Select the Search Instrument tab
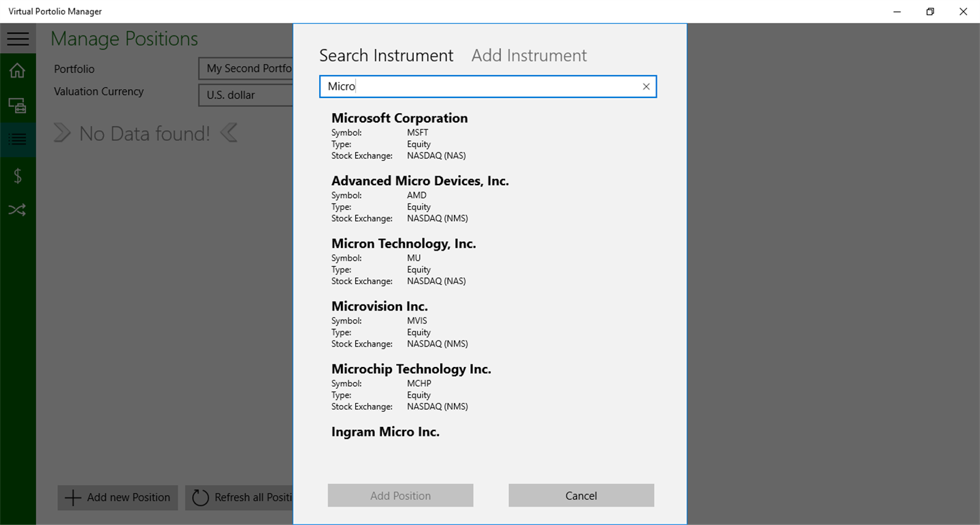980x525 pixels. (x=386, y=56)
